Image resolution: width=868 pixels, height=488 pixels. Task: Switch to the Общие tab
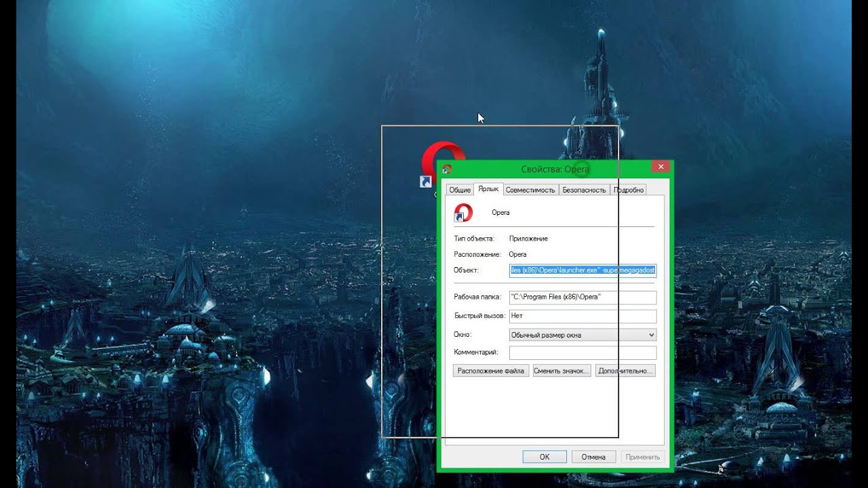[x=460, y=190]
